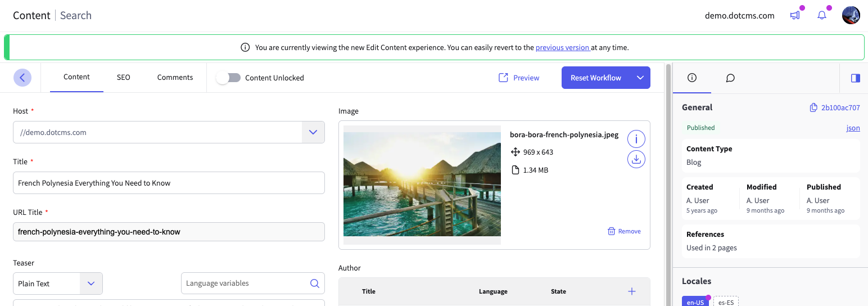Switch to the SEO tab
Image resolution: width=868 pixels, height=306 pixels.
click(123, 78)
